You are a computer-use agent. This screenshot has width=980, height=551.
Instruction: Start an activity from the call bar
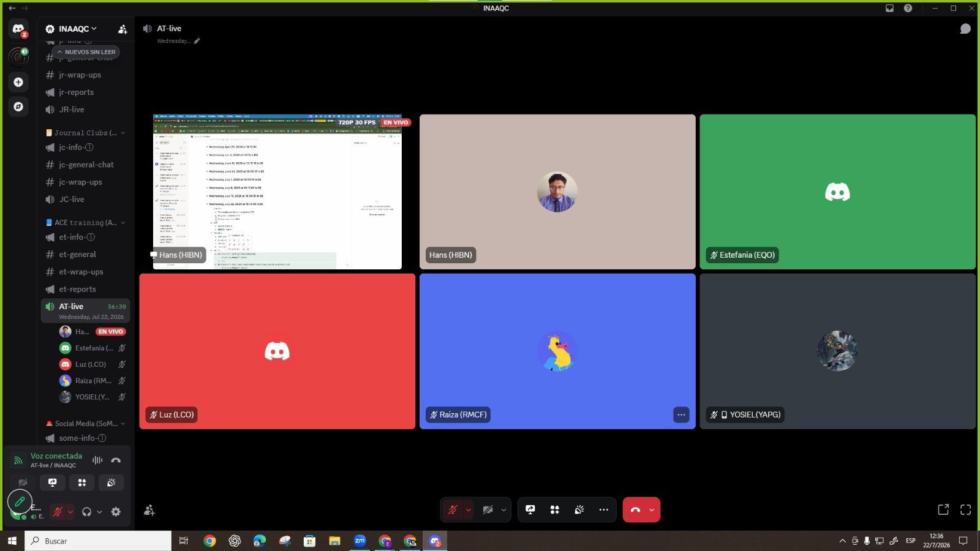pos(555,509)
